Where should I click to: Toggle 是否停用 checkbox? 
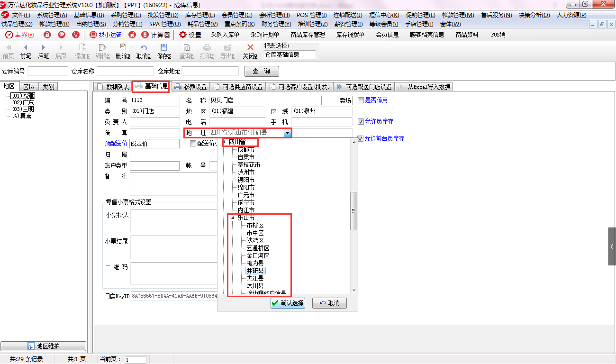[x=361, y=100]
